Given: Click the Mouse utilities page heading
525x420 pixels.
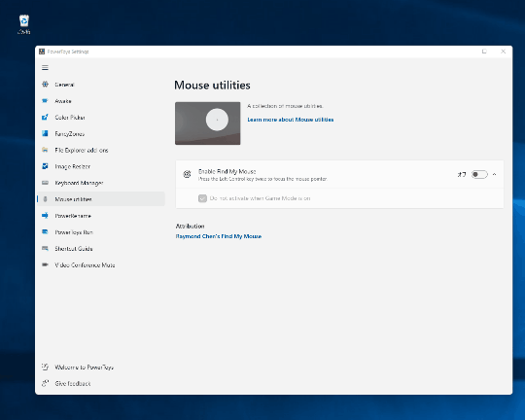Looking at the screenshot, I should point(212,86).
